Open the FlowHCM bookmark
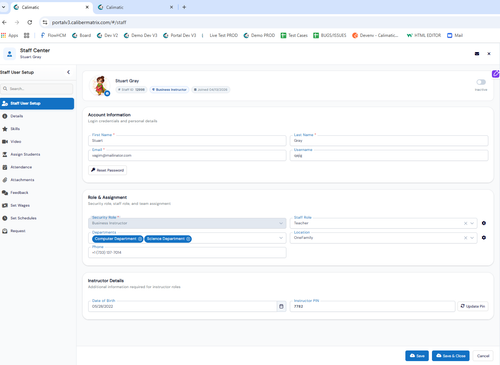Screen dimensions: 500x365 (53, 35)
